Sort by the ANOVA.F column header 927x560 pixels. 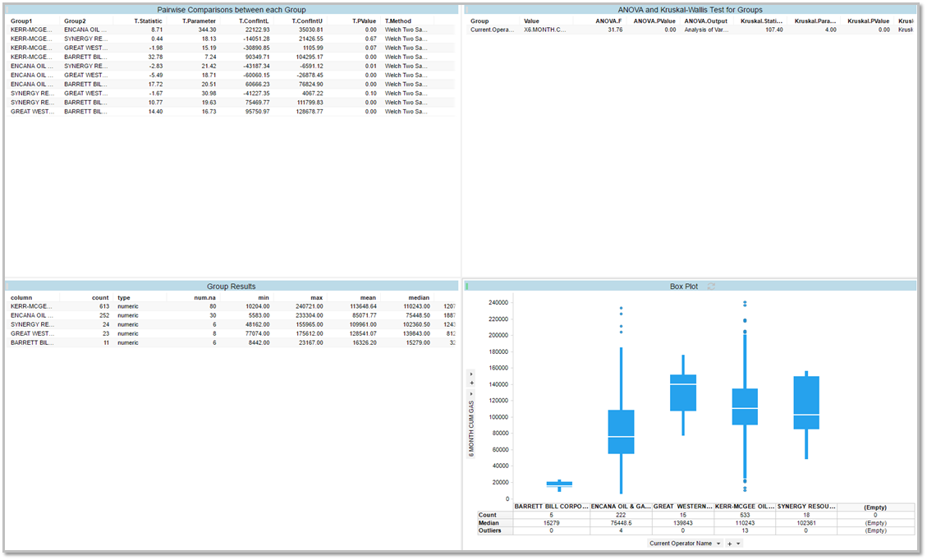click(608, 21)
